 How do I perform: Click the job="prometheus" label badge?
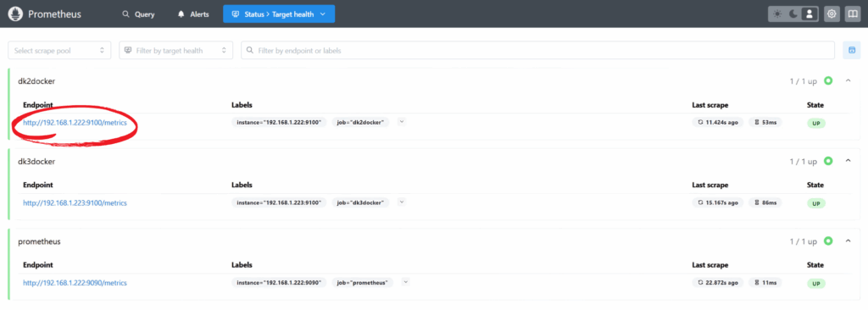coord(363,282)
